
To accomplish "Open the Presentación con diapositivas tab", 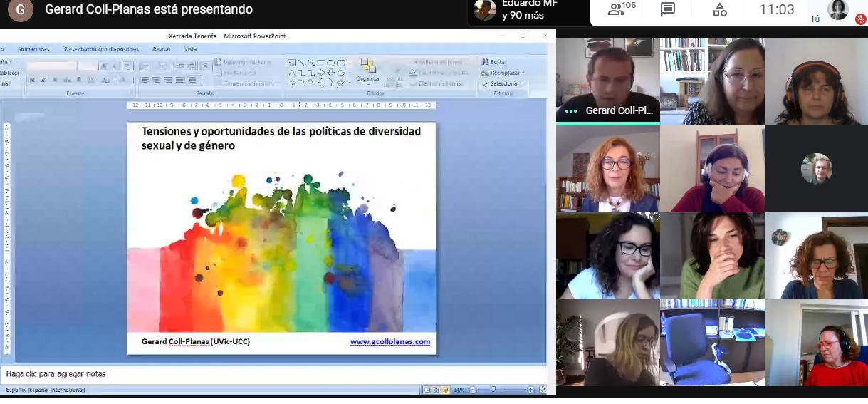I will [x=101, y=49].
